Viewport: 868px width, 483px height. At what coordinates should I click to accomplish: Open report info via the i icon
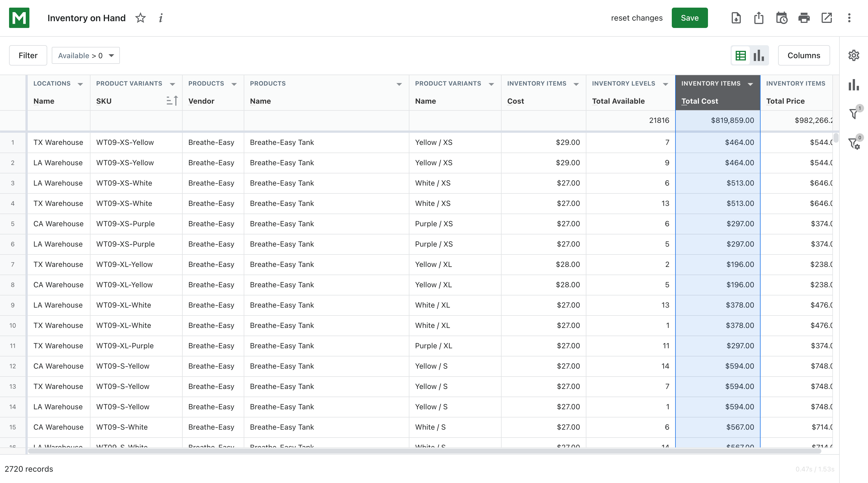click(x=161, y=18)
